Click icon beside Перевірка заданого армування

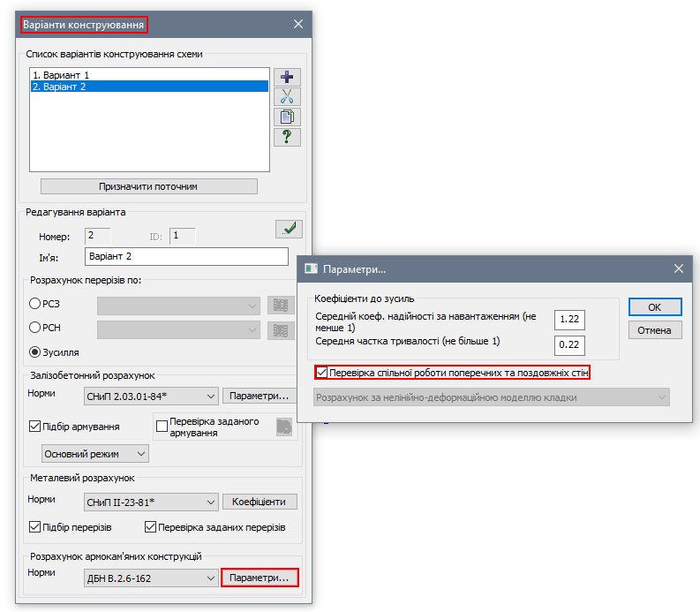[283, 426]
